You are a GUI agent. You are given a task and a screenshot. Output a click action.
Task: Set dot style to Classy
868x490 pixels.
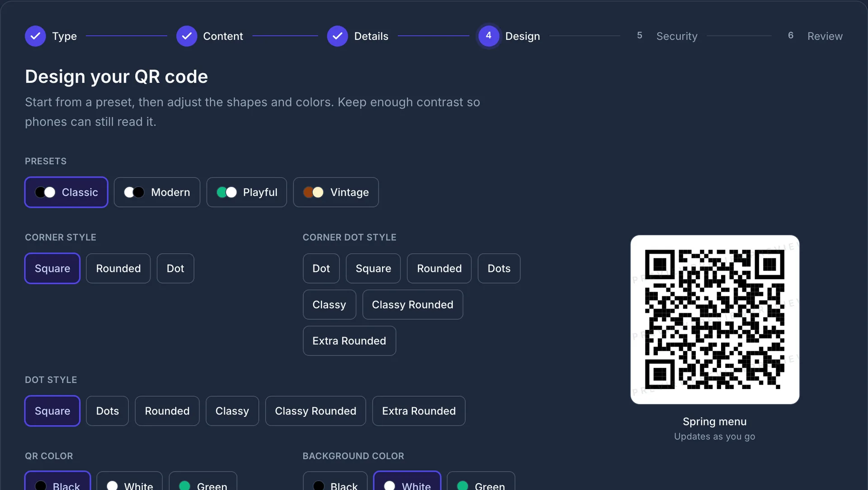pyautogui.click(x=232, y=411)
